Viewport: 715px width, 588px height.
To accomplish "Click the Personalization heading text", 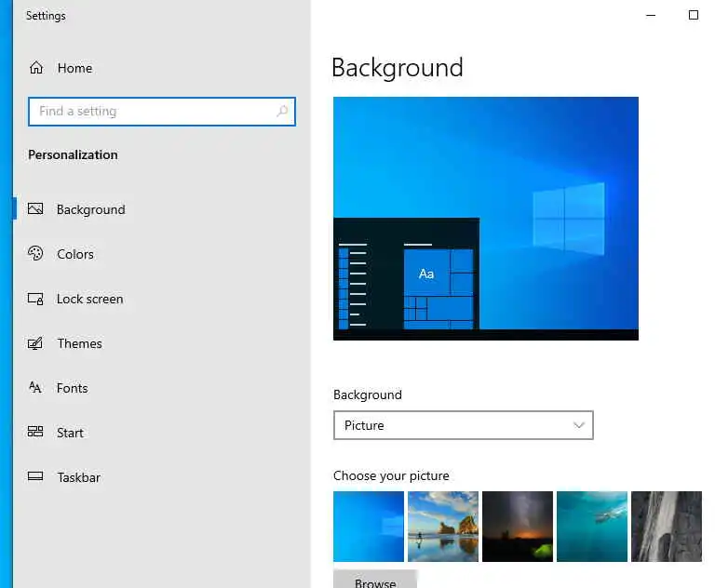I will point(73,155).
